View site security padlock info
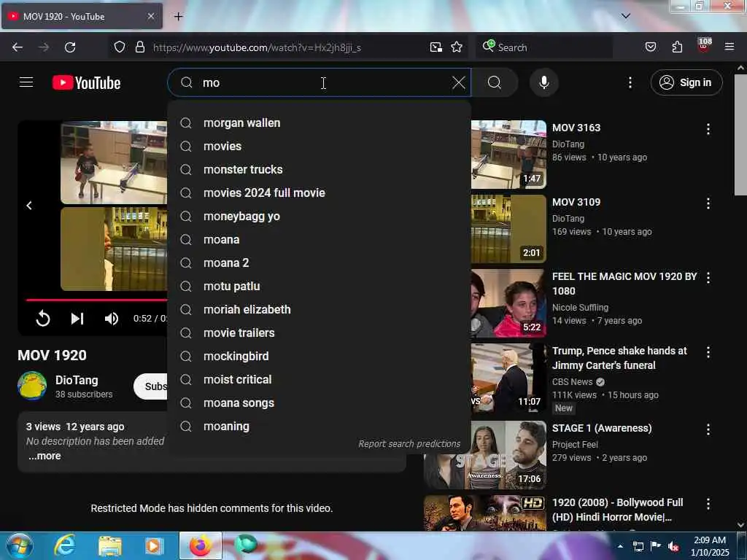The width and height of the screenshot is (747, 560). click(x=139, y=47)
